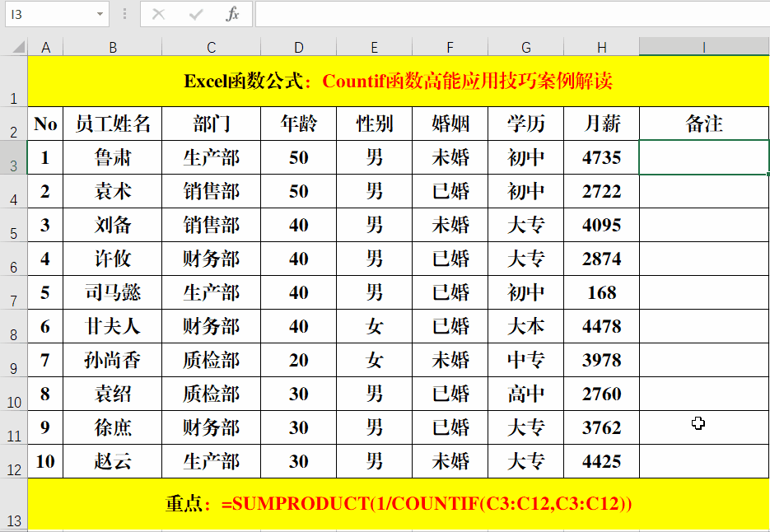
Task: Click salary cell '168'
Action: pos(601,293)
